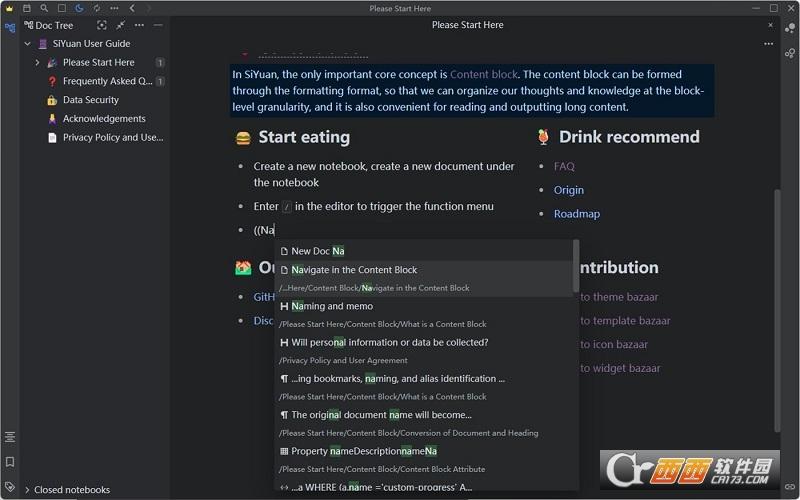
Task: Expand the Closed notebooks section
Action: [x=27, y=490]
